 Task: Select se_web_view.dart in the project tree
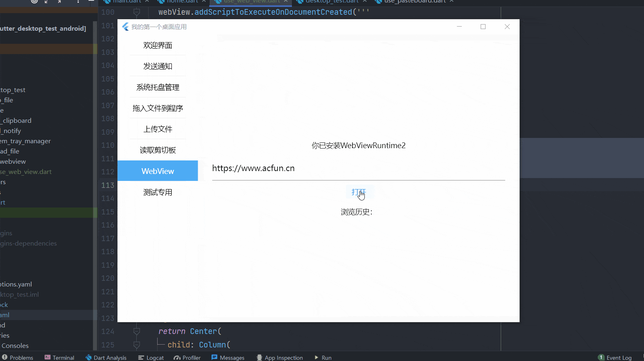pyautogui.click(x=26, y=171)
